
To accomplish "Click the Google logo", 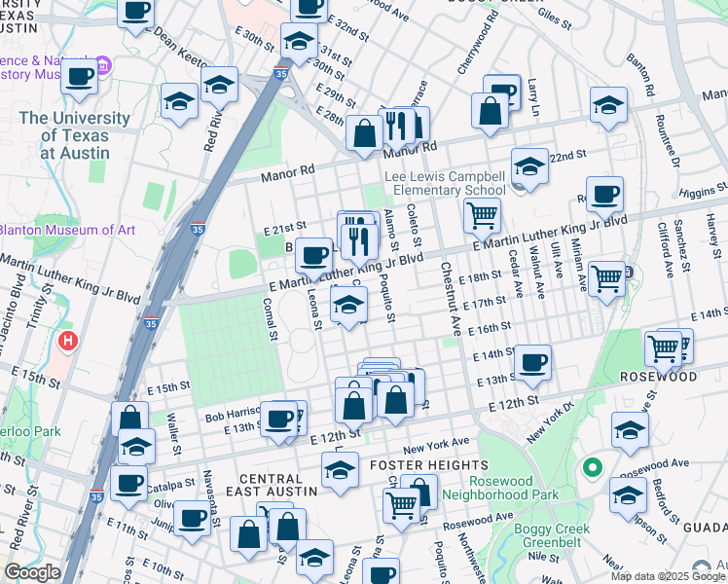I will pos(32,573).
